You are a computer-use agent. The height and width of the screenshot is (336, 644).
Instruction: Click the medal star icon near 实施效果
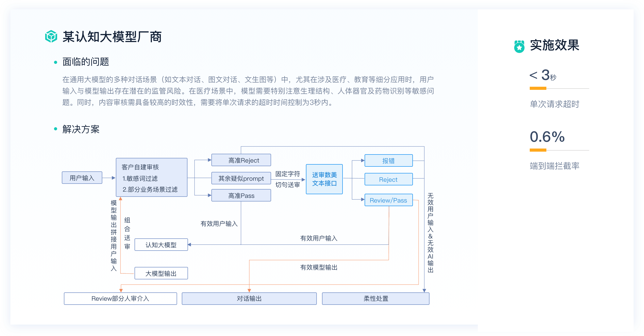(x=519, y=46)
